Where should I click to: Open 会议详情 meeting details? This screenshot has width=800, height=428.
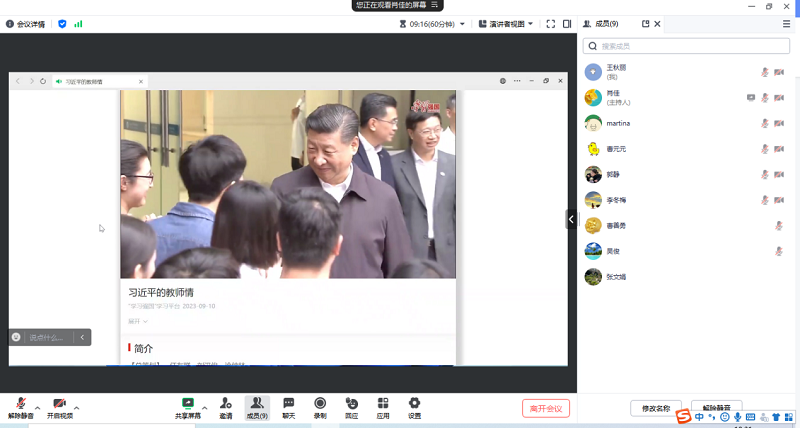tap(25, 24)
